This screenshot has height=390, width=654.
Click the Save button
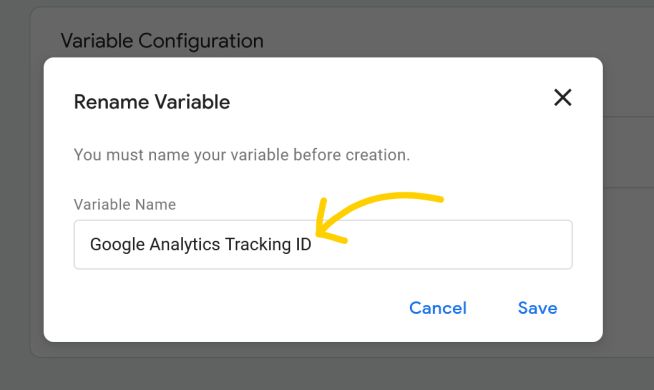click(x=537, y=308)
